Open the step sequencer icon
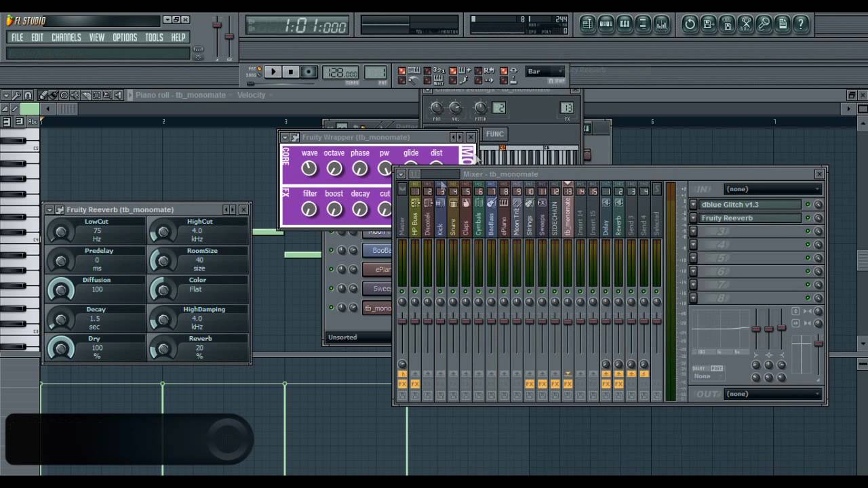868x488 pixels. (x=606, y=24)
